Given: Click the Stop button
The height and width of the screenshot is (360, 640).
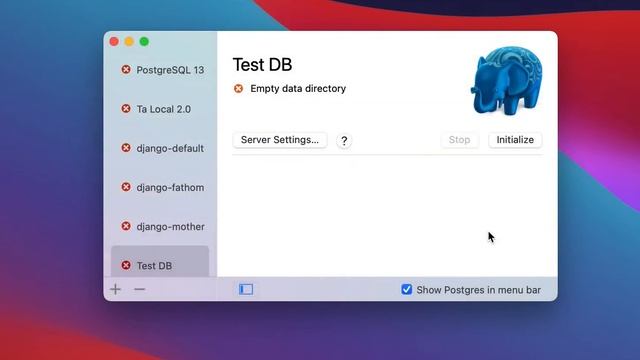Looking at the screenshot, I should click(x=460, y=140).
